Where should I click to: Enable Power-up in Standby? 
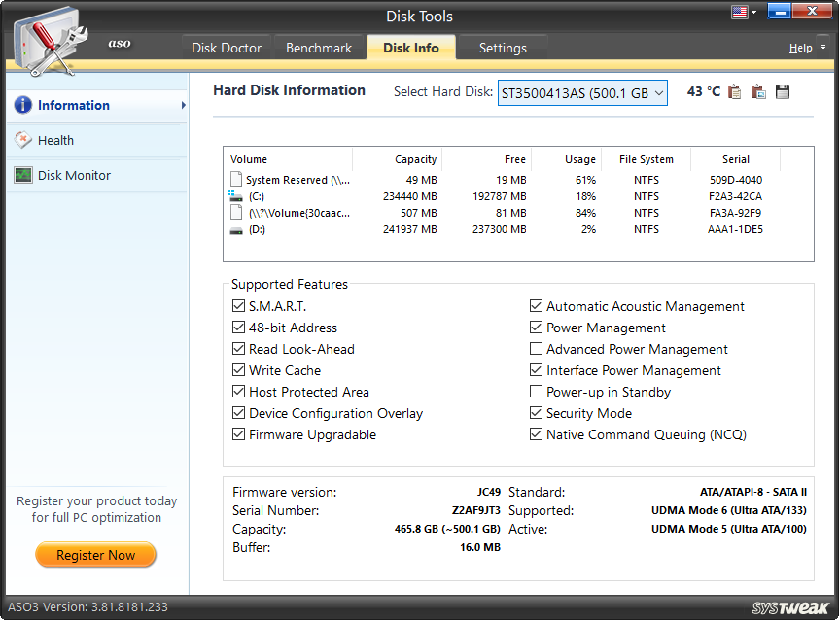(x=536, y=392)
